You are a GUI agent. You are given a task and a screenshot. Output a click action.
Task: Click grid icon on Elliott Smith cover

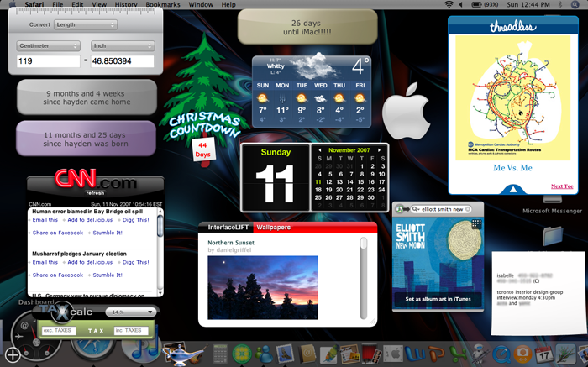pyautogui.click(x=476, y=223)
